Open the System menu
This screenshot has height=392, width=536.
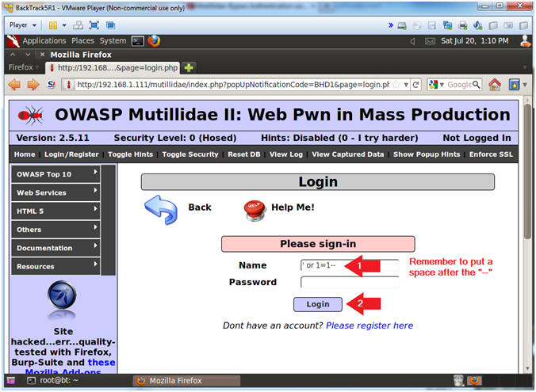point(113,41)
